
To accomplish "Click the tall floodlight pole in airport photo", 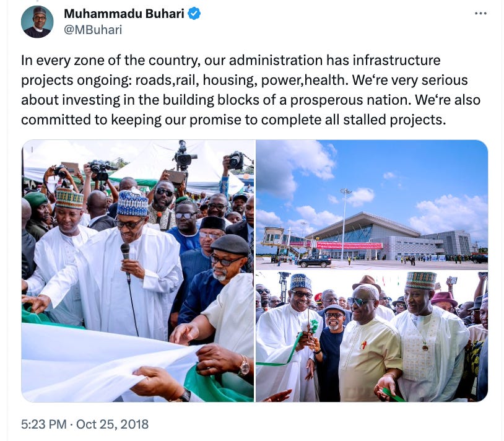I will [344, 224].
